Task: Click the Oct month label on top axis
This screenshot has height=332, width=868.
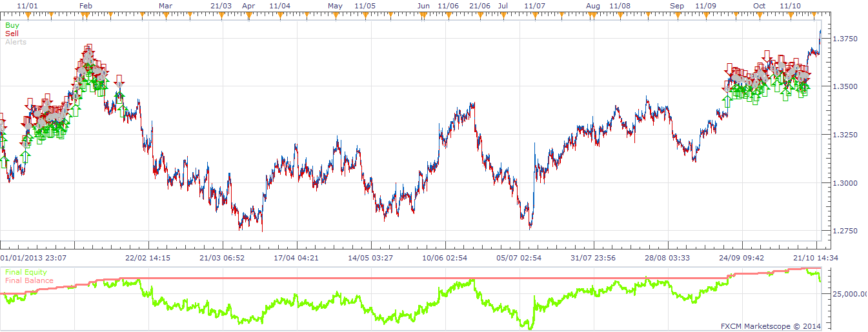Action: pos(760,5)
